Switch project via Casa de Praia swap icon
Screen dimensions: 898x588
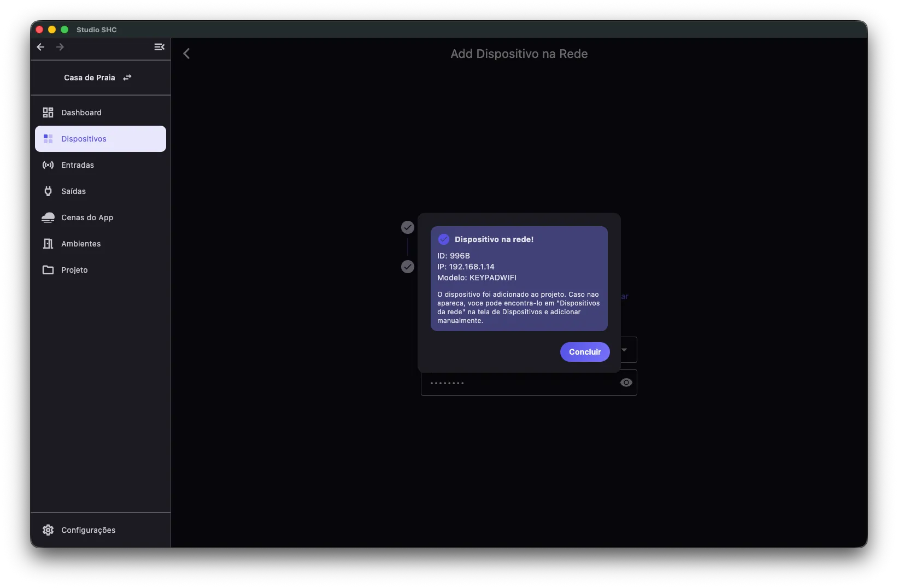pyautogui.click(x=127, y=78)
